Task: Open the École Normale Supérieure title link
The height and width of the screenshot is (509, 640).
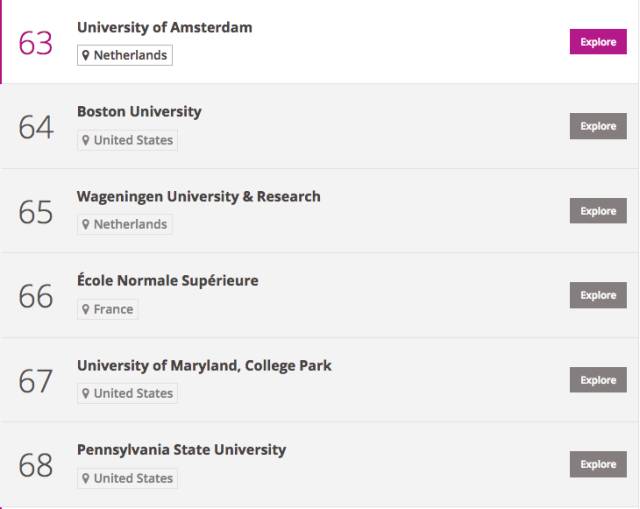Action: pos(168,280)
